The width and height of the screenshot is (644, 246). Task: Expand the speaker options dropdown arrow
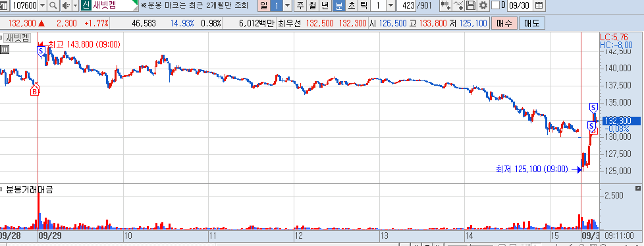point(75,6)
